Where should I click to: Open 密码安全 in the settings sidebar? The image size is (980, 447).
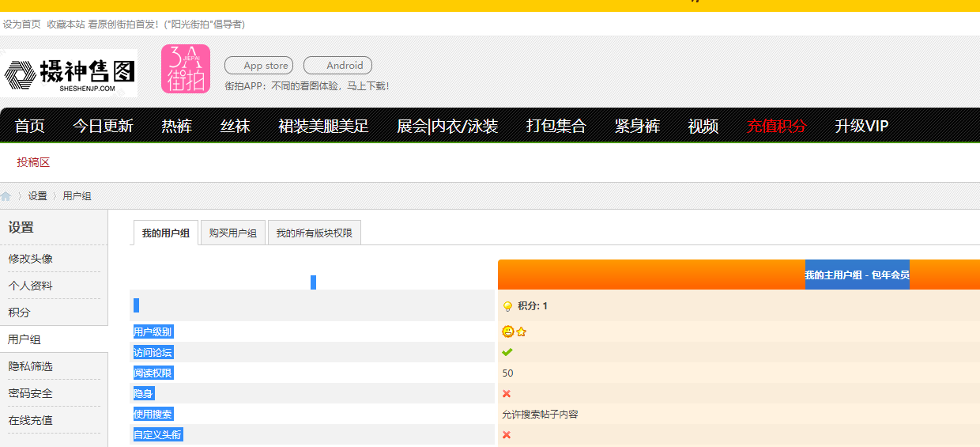(31, 393)
